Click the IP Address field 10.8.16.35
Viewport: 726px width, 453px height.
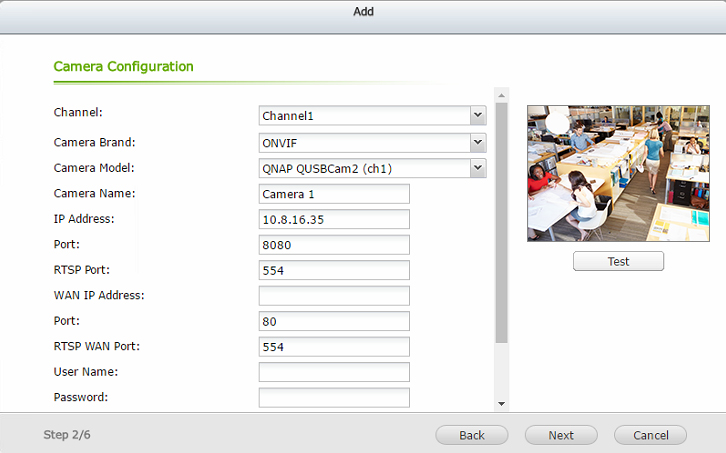[x=334, y=219]
